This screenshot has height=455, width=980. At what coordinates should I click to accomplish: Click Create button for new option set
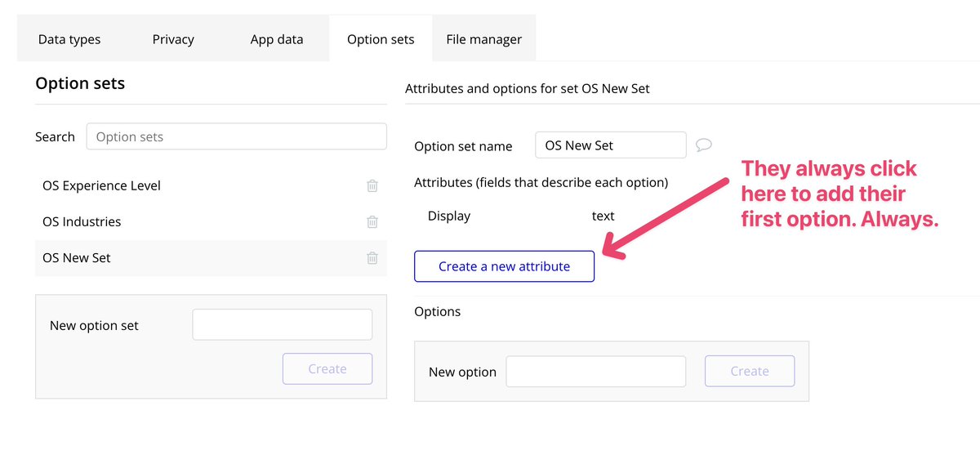click(327, 368)
